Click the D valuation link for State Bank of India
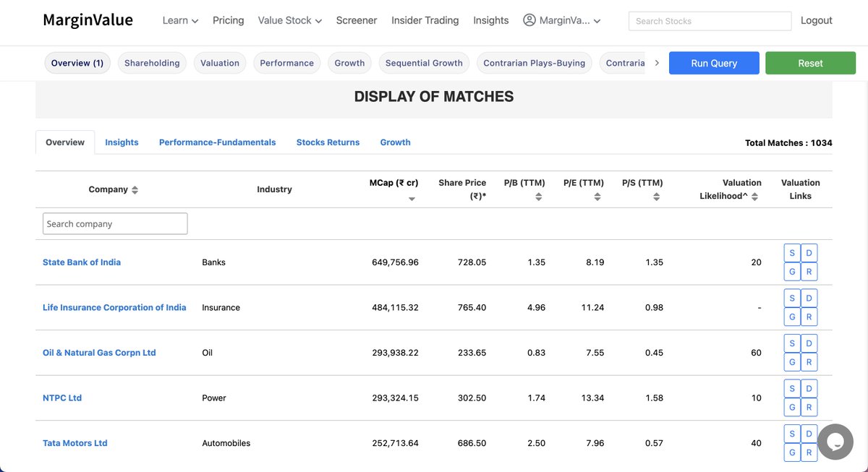The width and height of the screenshot is (868, 472). click(809, 253)
